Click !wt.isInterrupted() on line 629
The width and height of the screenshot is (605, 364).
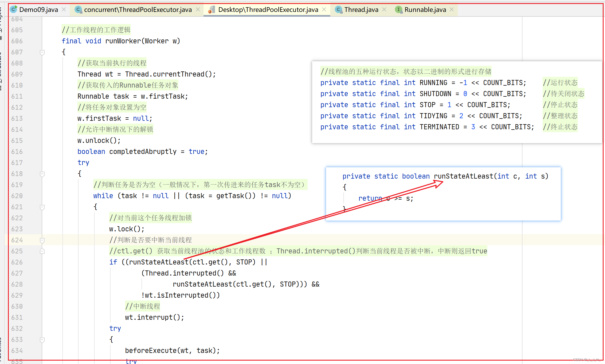pos(180,295)
